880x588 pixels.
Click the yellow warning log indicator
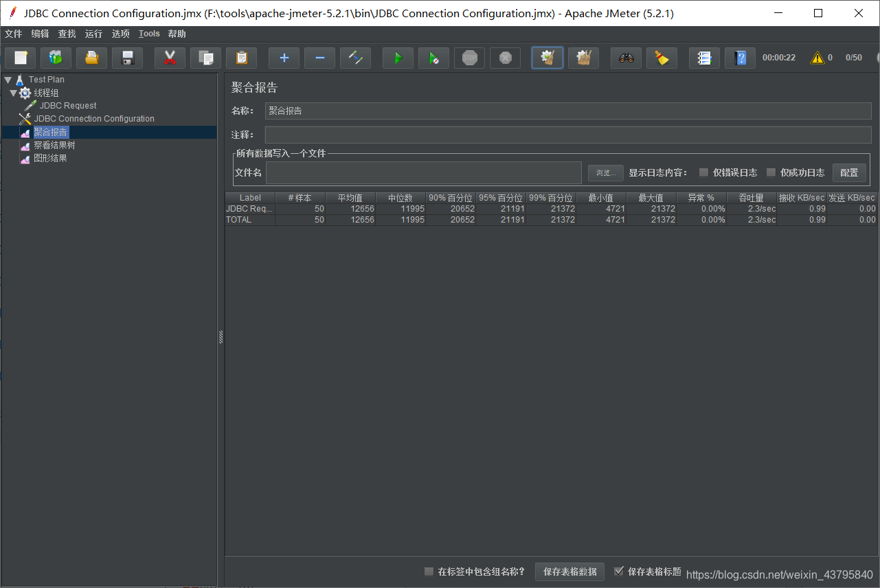(817, 58)
